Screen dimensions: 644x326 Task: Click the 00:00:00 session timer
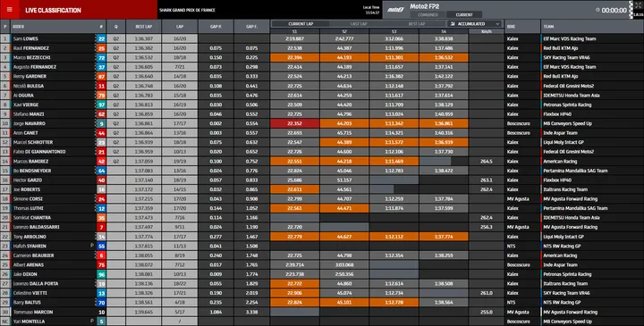click(614, 10)
